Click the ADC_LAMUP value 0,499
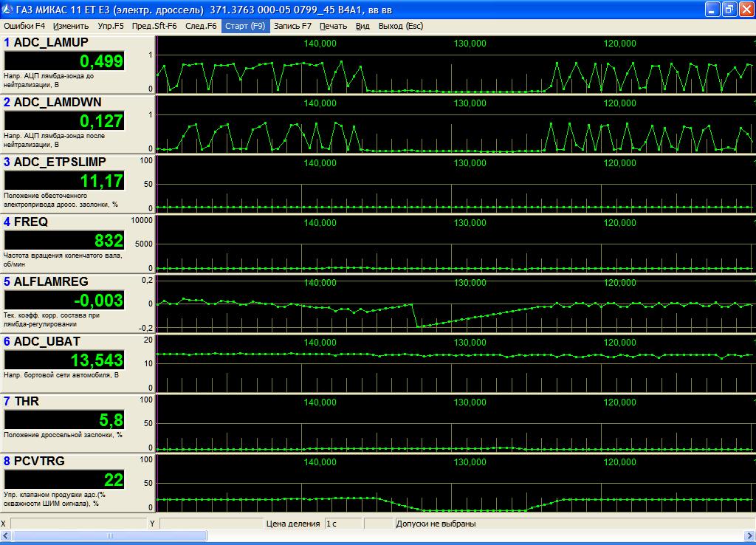This screenshot has height=545, width=756. click(x=64, y=61)
